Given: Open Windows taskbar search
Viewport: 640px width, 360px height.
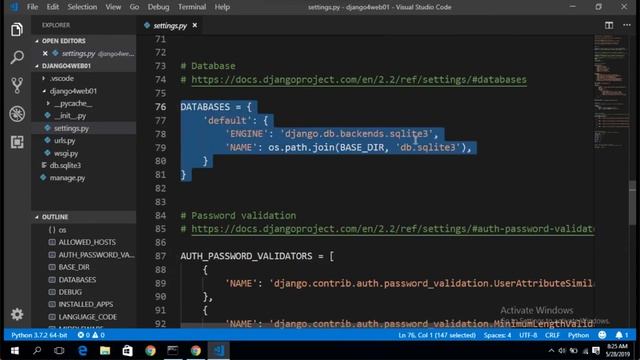Looking at the screenshot, I should pos(37,351).
